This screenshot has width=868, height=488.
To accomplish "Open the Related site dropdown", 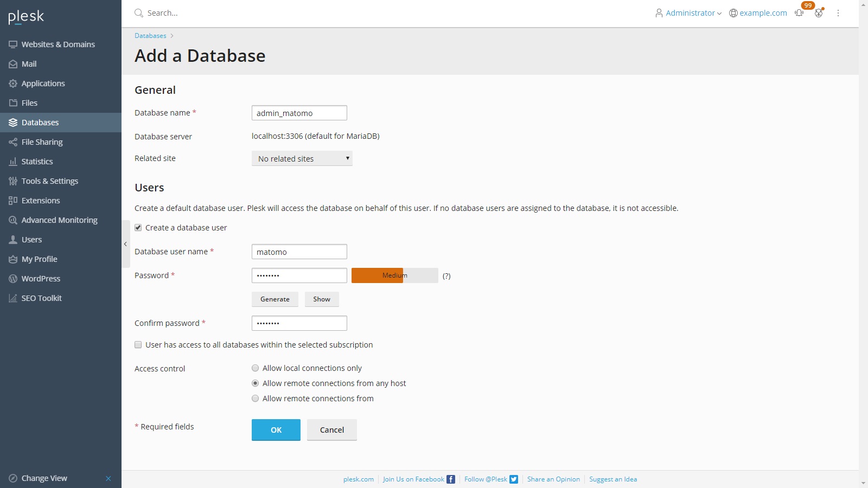I will pos(302,159).
